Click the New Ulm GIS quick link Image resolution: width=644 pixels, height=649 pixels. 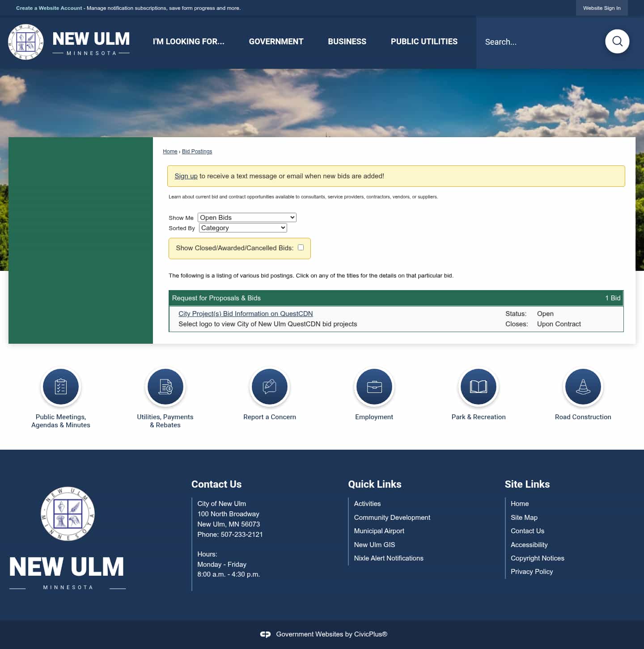[x=374, y=545]
